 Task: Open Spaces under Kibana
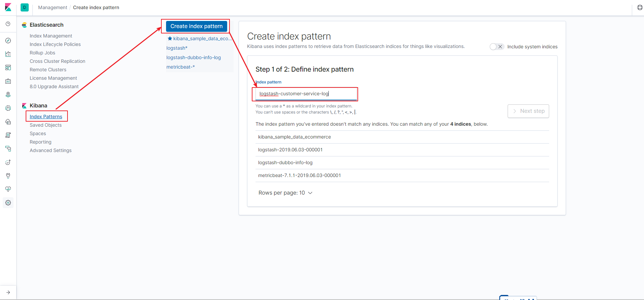[38, 133]
